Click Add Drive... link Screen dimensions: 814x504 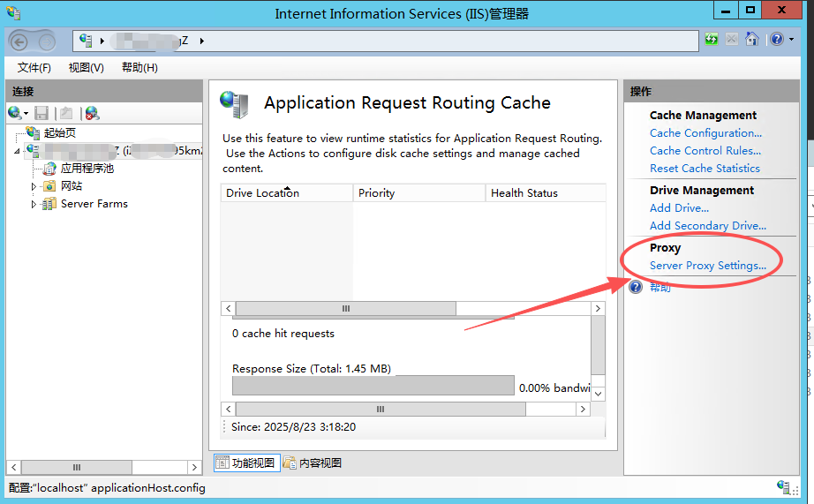pyautogui.click(x=679, y=208)
